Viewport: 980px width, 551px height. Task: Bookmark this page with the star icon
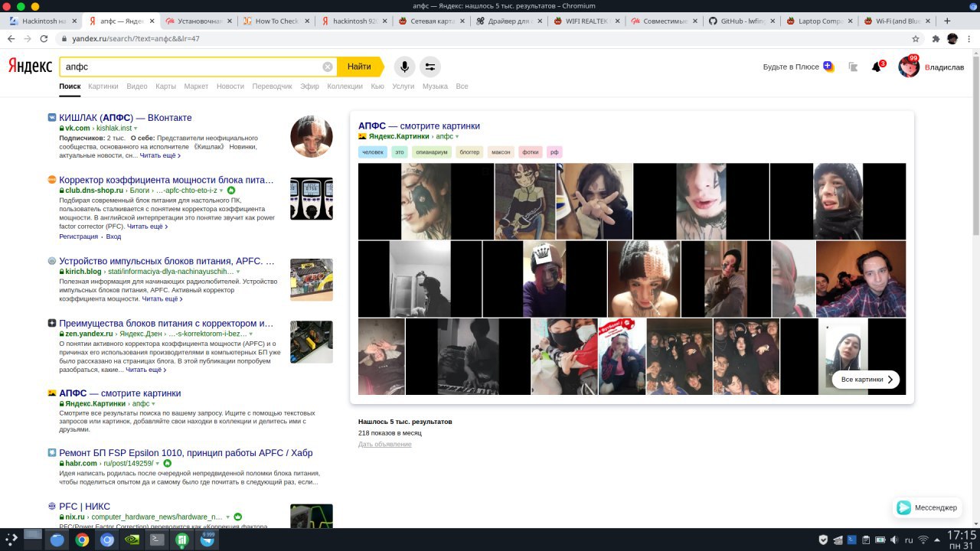[916, 38]
